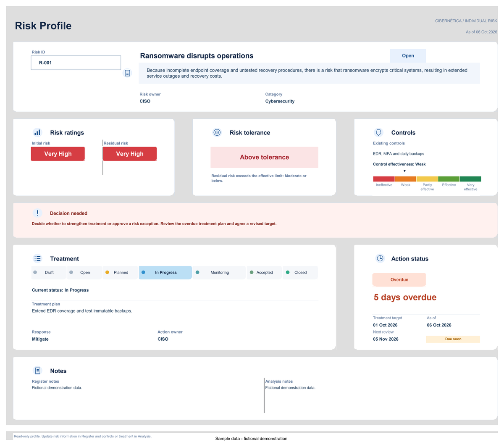This screenshot has width=504, height=447.
Task: Click the Risk tolerance target icon
Action: point(217,132)
